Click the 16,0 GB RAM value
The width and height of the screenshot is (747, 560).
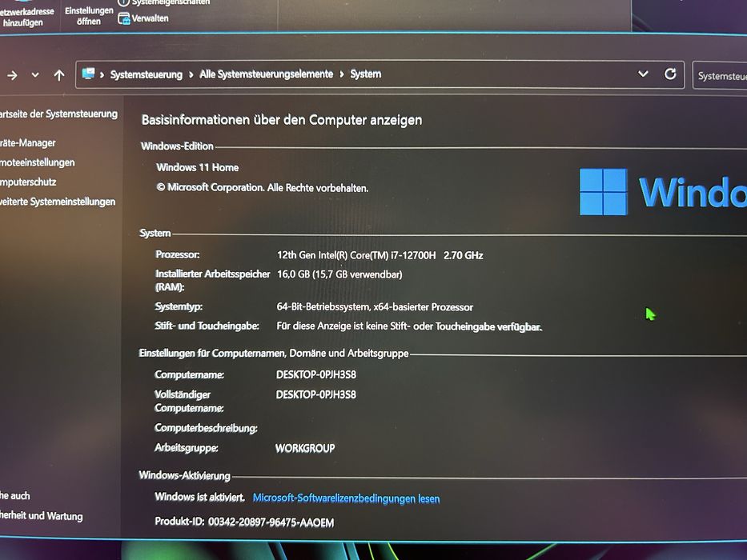pyautogui.click(x=339, y=274)
